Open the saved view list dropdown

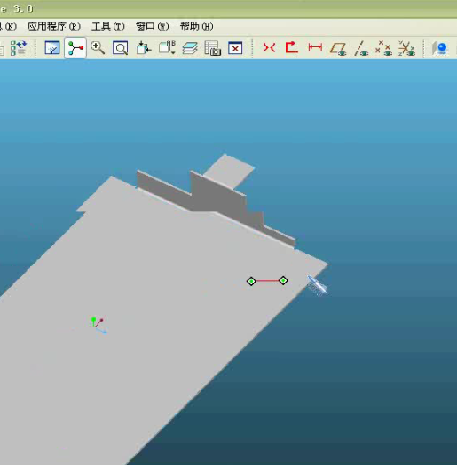coord(167,48)
